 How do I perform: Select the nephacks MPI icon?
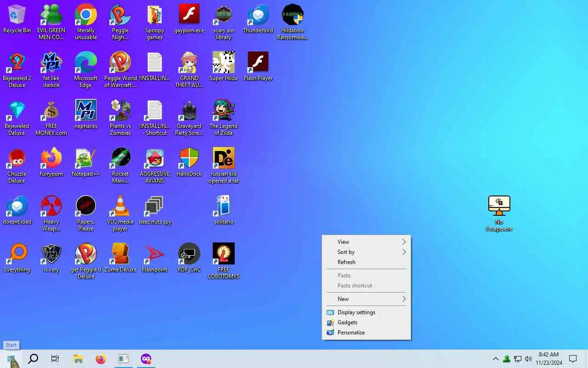pyautogui.click(x=86, y=115)
